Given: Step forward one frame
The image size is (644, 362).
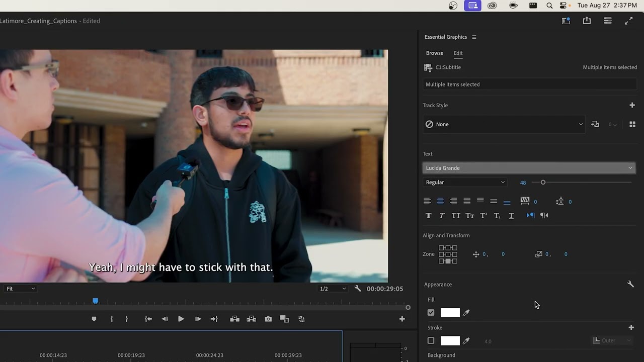Looking at the screenshot, I should (x=198, y=319).
